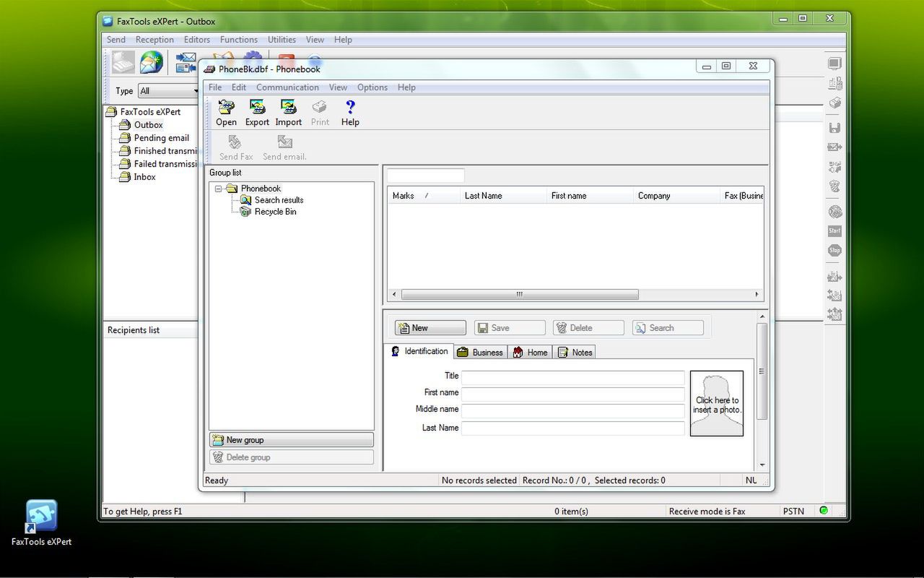Click the First name input field
Viewport: 924px width, 578px height.
(x=573, y=394)
